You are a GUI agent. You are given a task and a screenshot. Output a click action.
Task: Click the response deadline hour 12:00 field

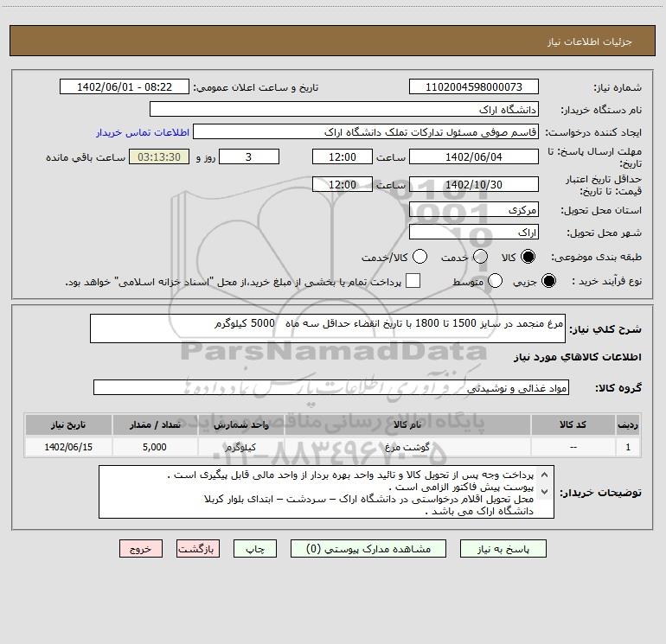click(343, 156)
